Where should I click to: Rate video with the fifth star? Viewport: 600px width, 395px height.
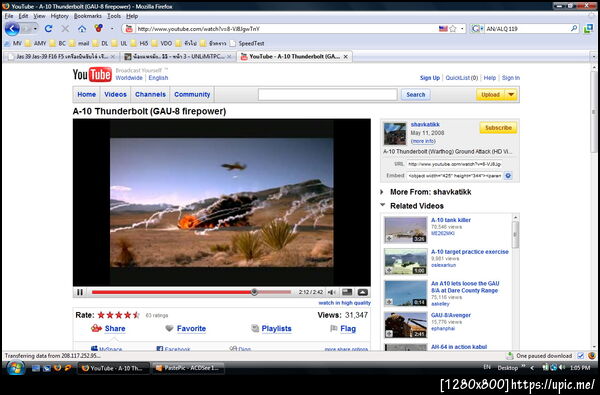point(136,315)
